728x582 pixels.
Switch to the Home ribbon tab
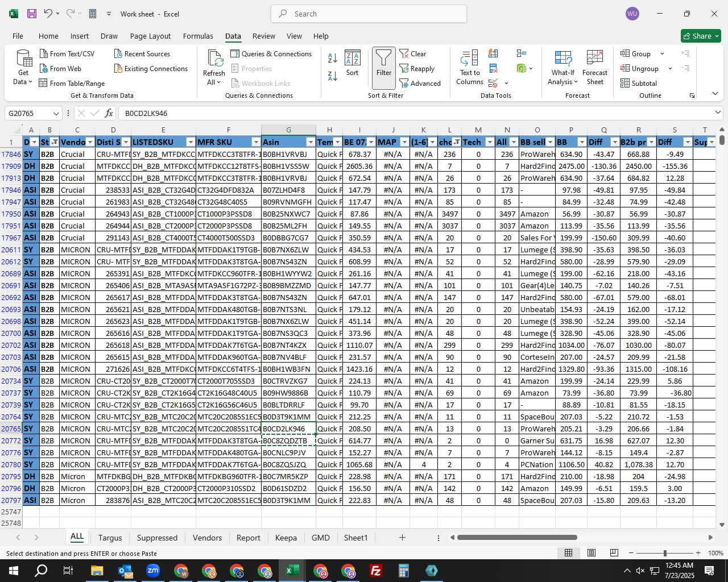(48, 36)
